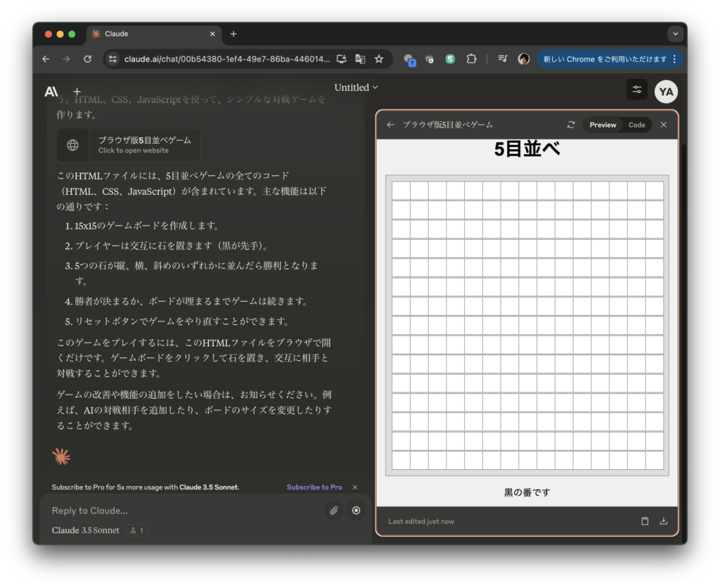This screenshot has height=588, width=720.
Task: Click the feature preview flask badge
Action: (137, 530)
